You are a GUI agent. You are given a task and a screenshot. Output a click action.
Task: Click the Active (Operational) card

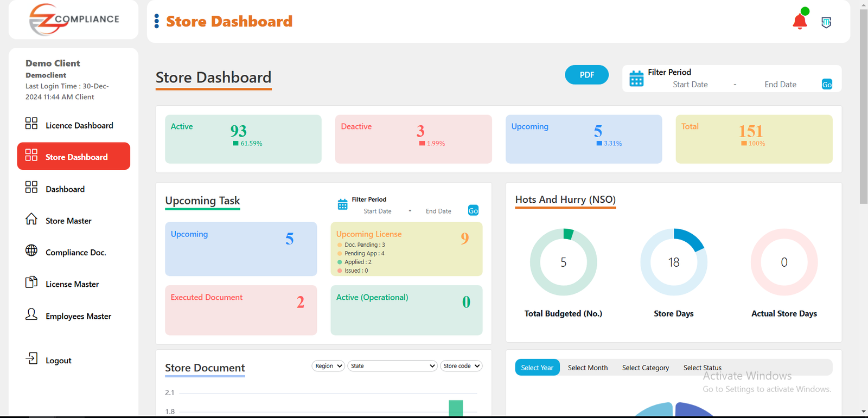click(406, 310)
